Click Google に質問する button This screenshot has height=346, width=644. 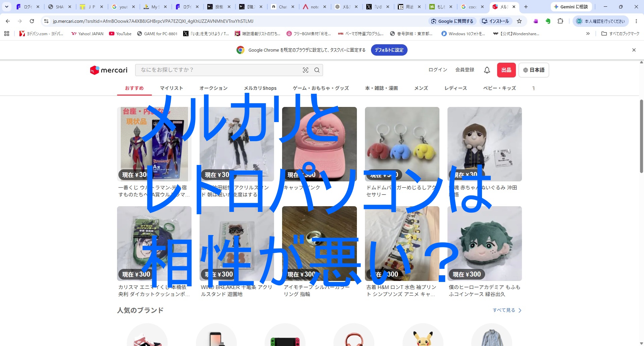click(452, 21)
